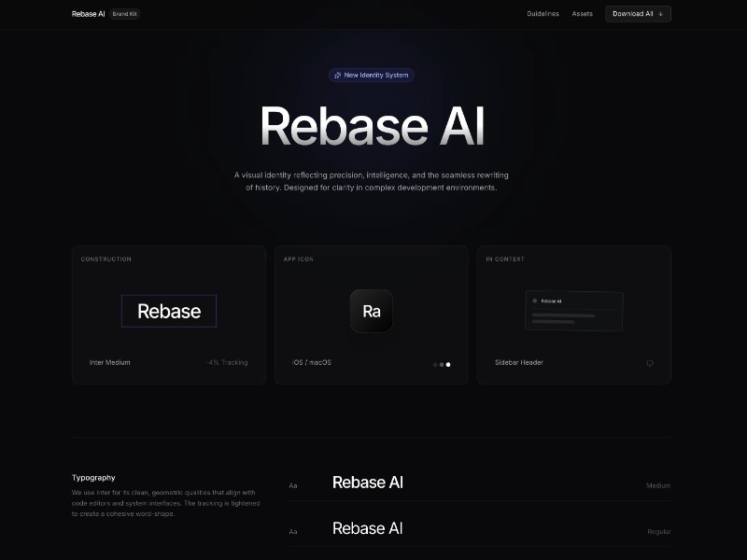Click the Ra app icon tile
This screenshot has height=560, width=747.
[371, 311]
